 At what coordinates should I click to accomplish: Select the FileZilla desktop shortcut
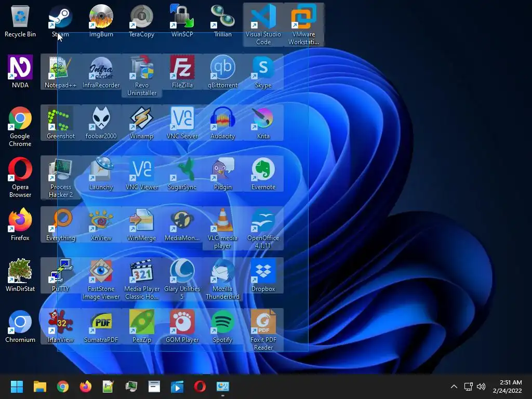coord(182,72)
